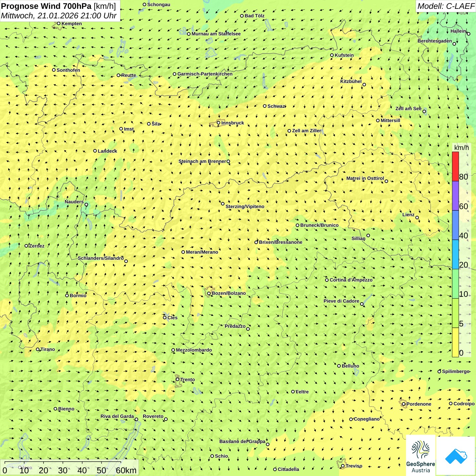Click the Riva del Garda marker

pyautogui.click(x=136, y=419)
